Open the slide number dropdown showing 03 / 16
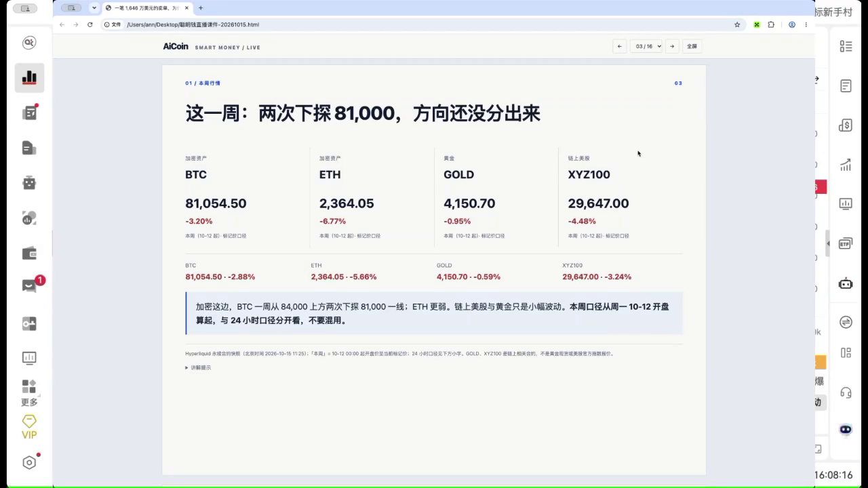The height and width of the screenshot is (488, 868). point(646,46)
